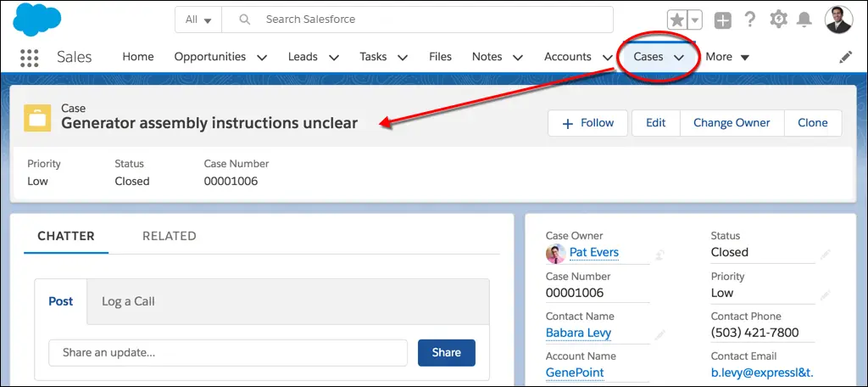Open the Pat Evers owner link
This screenshot has width=868, height=387.
pos(594,252)
